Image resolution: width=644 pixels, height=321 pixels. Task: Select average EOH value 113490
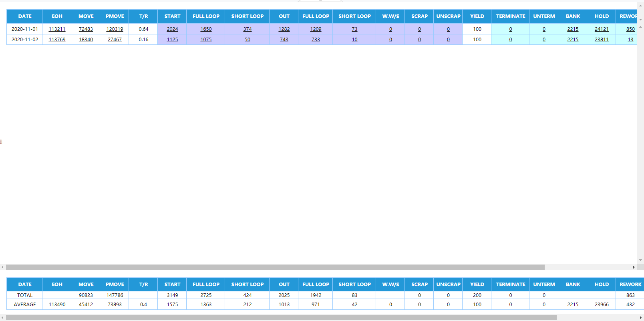click(x=57, y=305)
